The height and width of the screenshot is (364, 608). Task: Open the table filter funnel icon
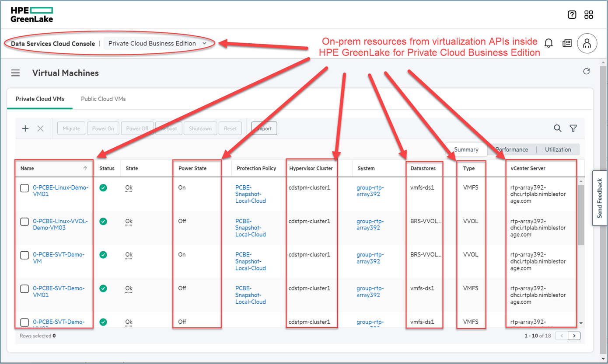click(x=573, y=128)
